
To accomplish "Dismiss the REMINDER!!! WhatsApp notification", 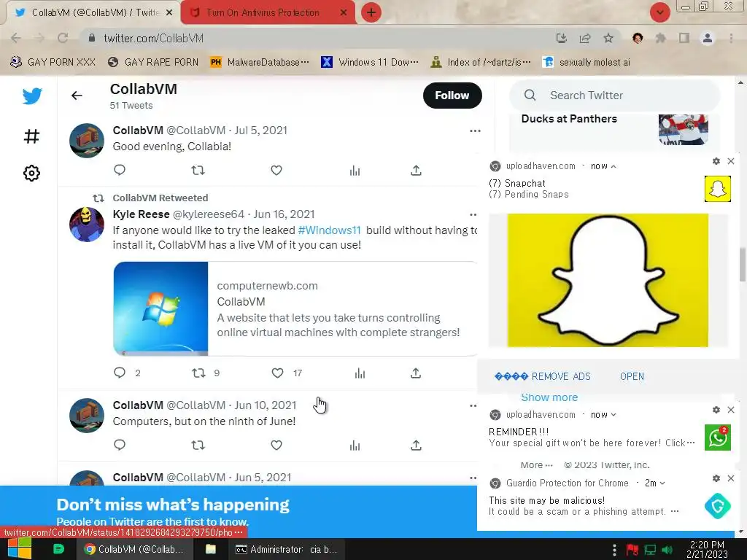I will (x=731, y=410).
